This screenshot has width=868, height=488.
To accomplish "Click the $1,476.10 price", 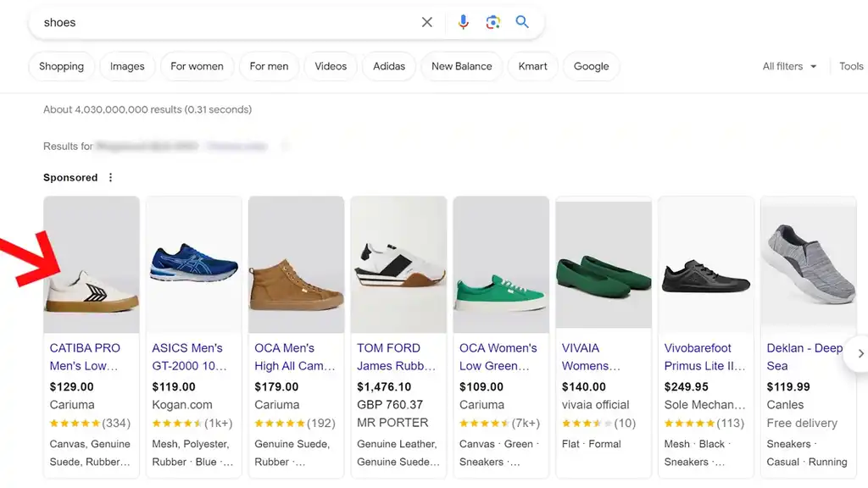I will (x=384, y=386).
